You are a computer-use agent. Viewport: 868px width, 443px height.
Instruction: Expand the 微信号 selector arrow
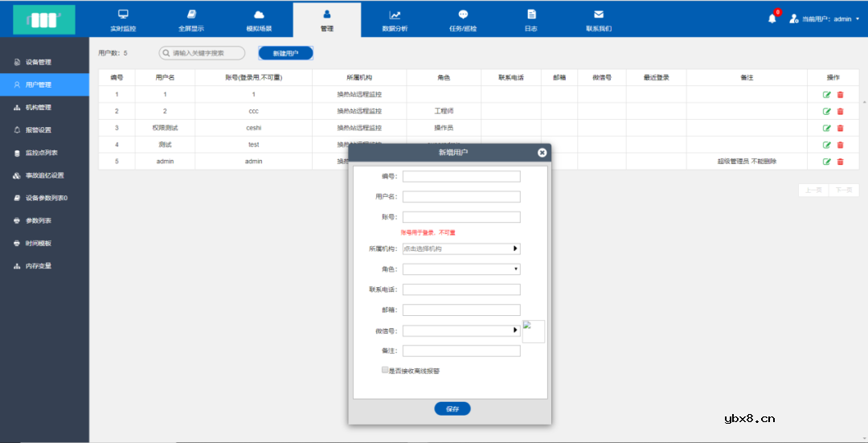(x=515, y=330)
